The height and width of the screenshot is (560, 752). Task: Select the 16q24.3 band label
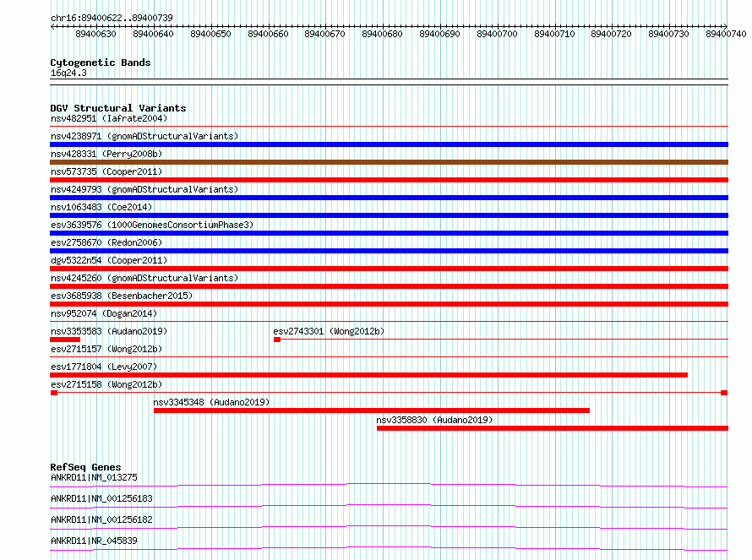tap(68, 73)
